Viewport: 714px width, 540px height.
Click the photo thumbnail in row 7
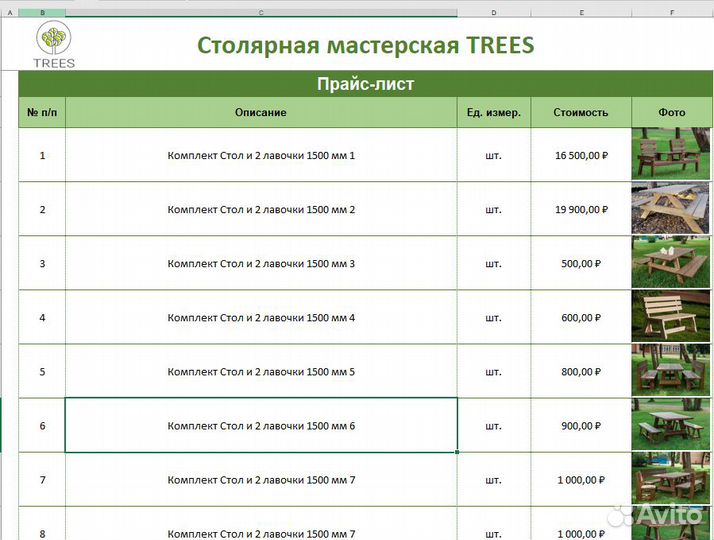[x=671, y=479]
